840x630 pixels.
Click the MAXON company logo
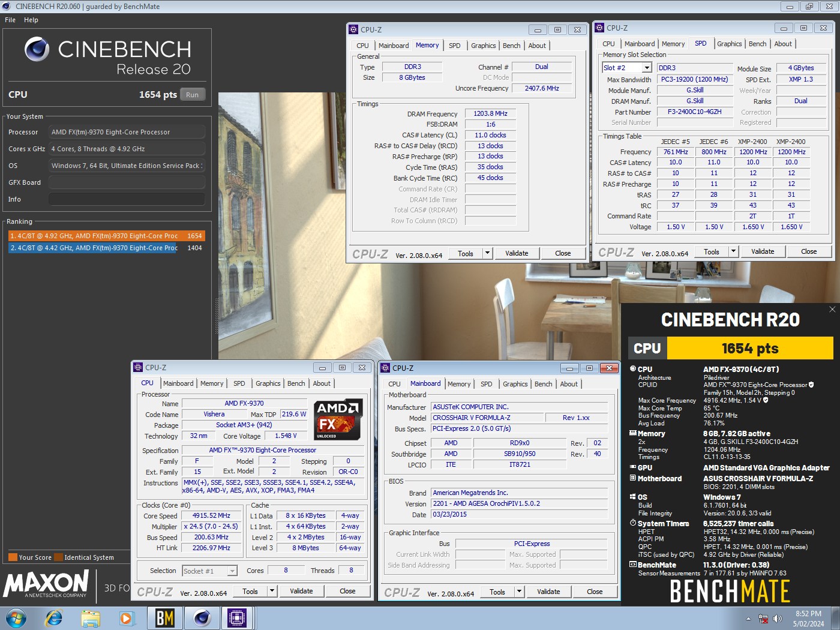click(47, 584)
